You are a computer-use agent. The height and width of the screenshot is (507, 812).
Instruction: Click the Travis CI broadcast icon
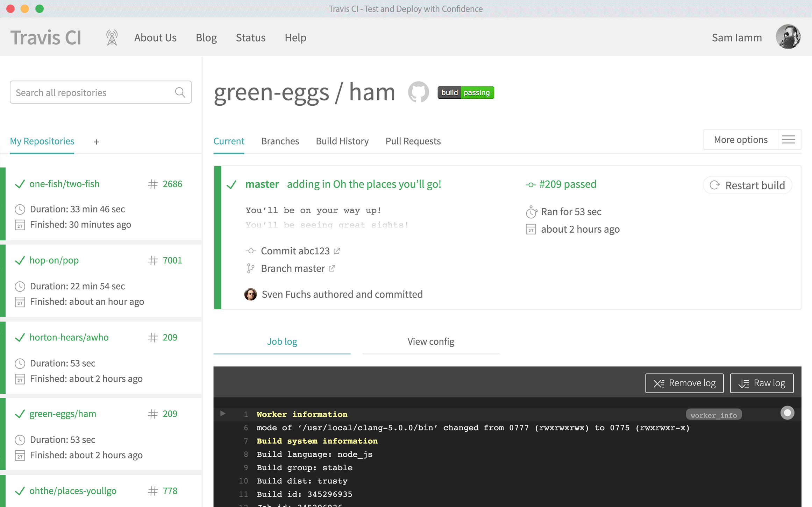pos(112,37)
